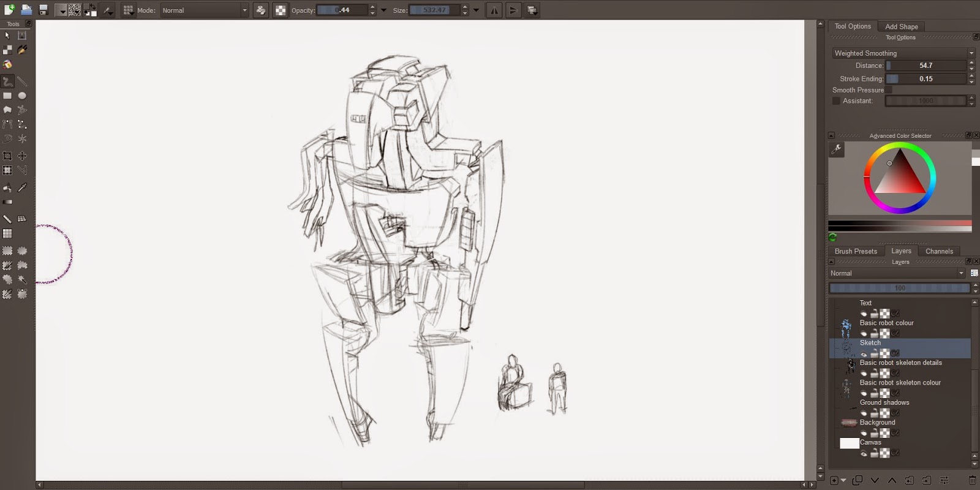Collapse the Advanced Color Selector docker
Screen dimensions: 980x490
click(x=831, y=135)
